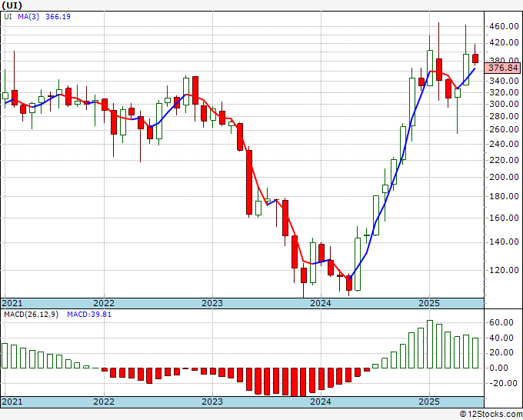Click the 280.00 price axis label
Image resolution: width=523 pixels, height=420 pixels.
(x=504, y=116)
